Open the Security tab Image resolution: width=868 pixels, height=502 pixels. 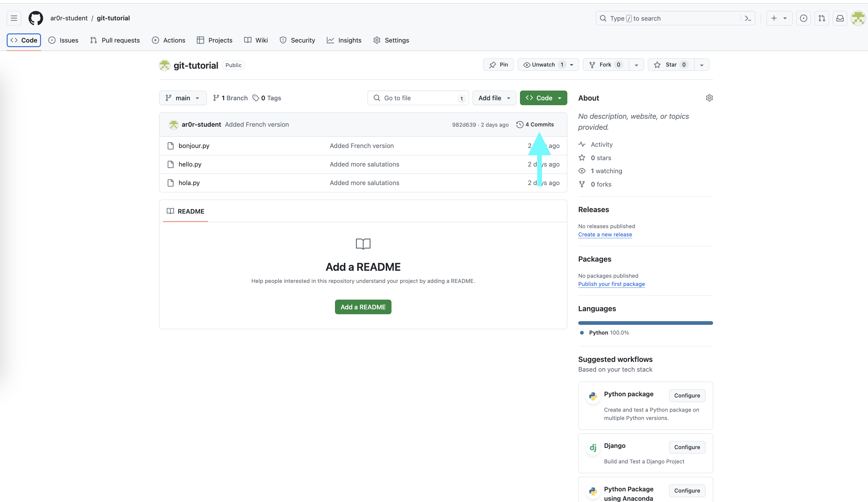[297, 40]
